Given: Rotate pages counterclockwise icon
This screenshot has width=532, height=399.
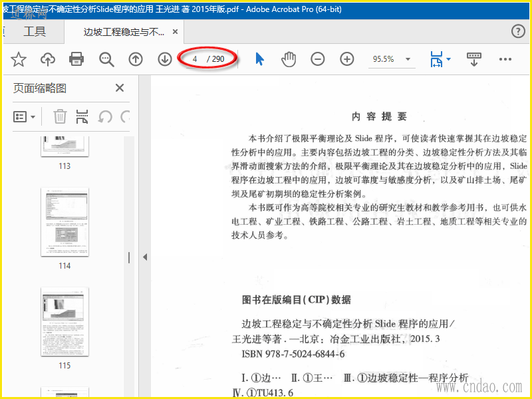Looking at the screenshot, I should coord(105,117).
